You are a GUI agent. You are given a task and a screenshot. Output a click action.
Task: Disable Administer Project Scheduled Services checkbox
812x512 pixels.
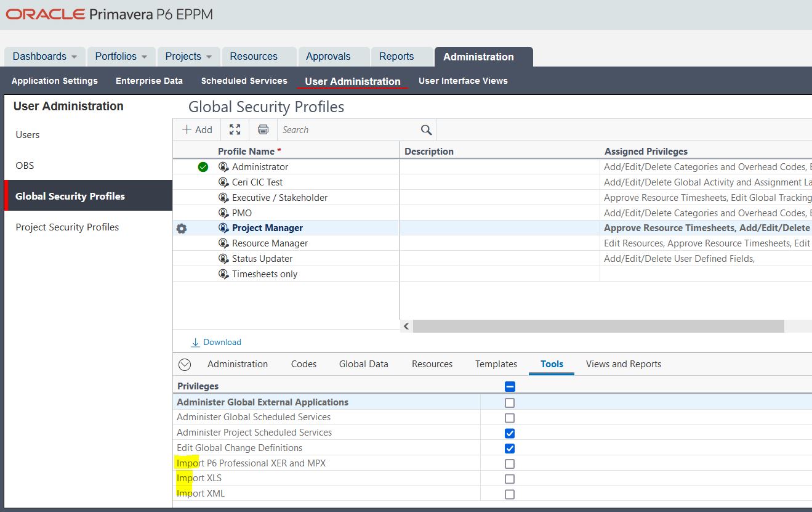point(509,433)
